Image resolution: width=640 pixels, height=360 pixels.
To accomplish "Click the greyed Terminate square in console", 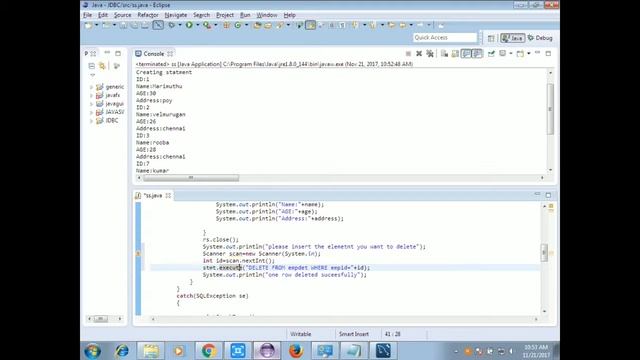I will pyautogui.click(x=408, y=53).
